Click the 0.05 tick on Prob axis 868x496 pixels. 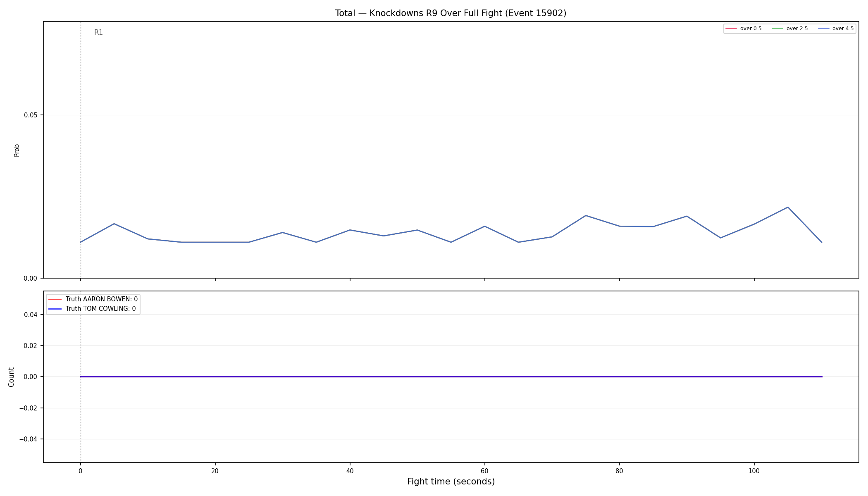pyautogui.click(x=31, y=115)
